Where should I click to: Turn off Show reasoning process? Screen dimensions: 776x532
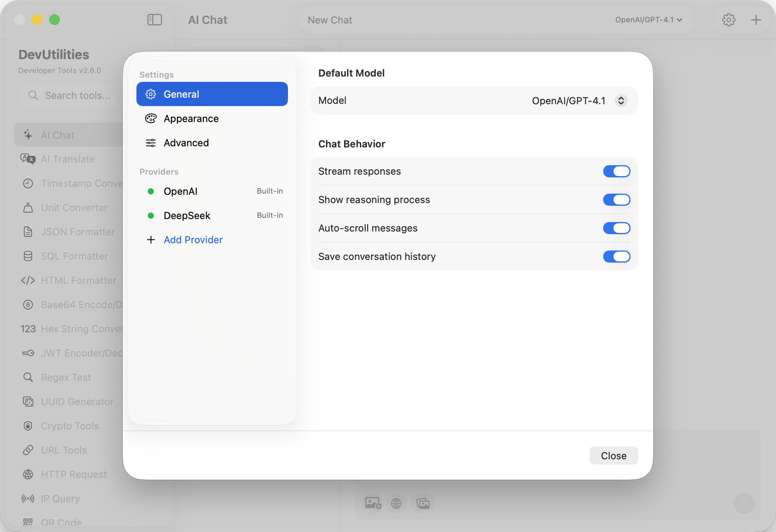(616, 200)
